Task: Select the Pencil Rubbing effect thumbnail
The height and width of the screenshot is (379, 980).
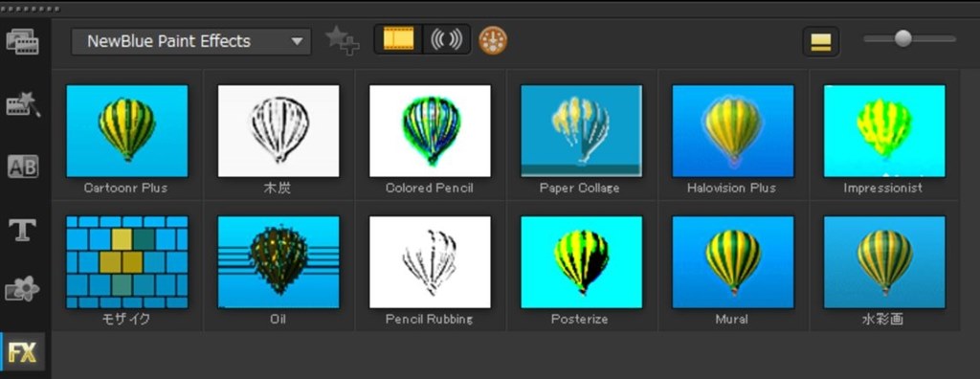Action: [430, 262]
